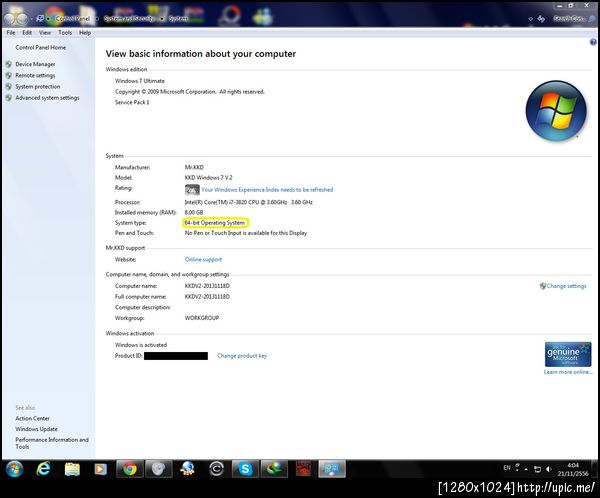Click System breadcrumb segment
600x498 pixels.
[x=178, y=18]
